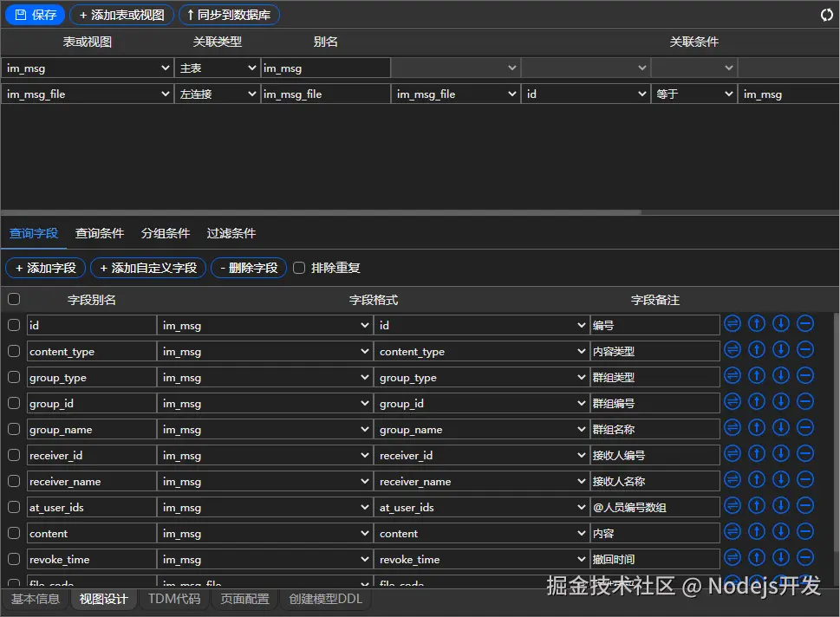Click the minus icon on the revoke_time row
Image resolution: width=840 pixels, height=617 pixels.
click(804, 557)
